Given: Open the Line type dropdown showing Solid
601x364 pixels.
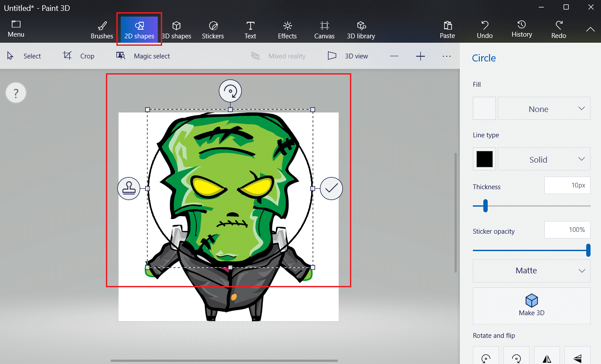Looking at the screenshot, I should pyautogui.click(x=544, y=159).
